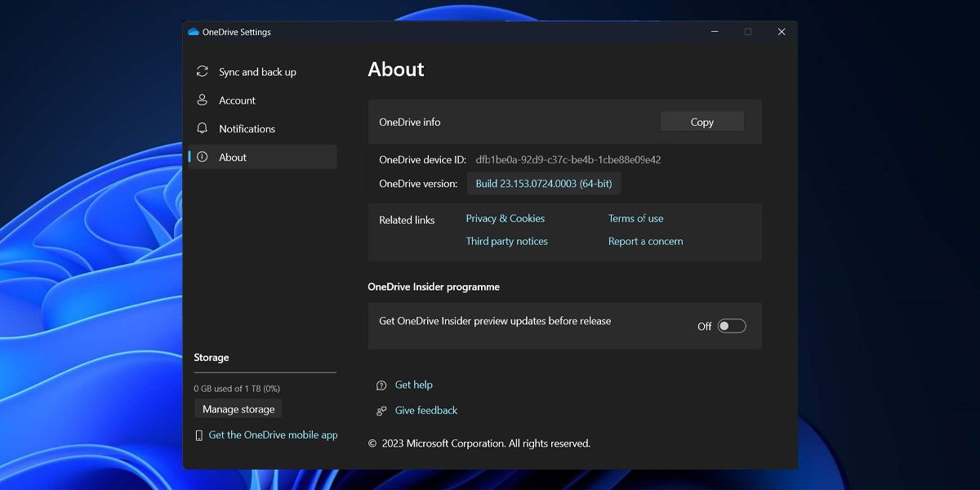The height and width of the screenshot is (490, 980).
Task: Click the phone icon next to mobile app link
Action: point(198,434)
